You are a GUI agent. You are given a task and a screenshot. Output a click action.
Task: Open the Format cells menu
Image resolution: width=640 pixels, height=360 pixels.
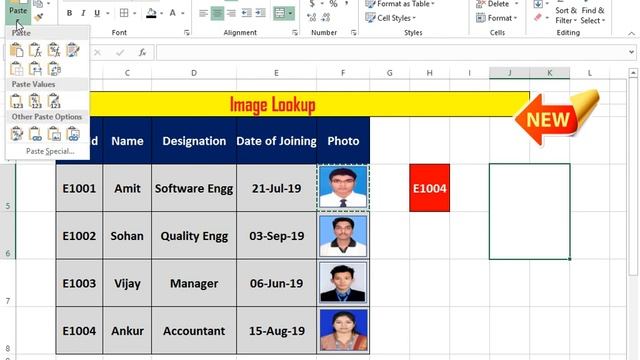coord(497,18)
